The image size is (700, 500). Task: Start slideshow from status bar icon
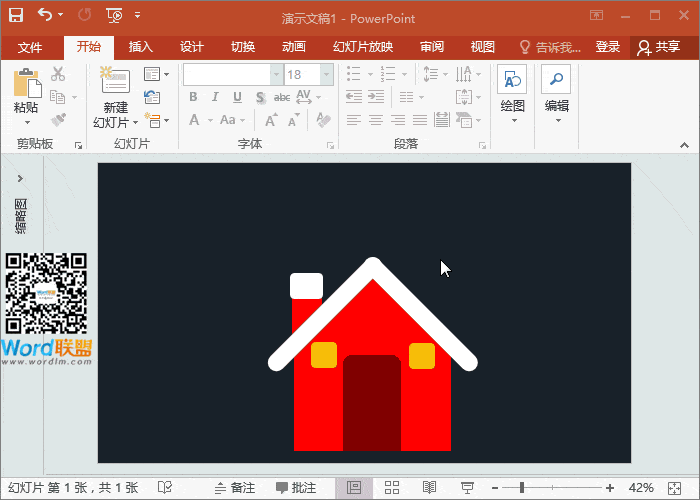(x=466, y=487)
